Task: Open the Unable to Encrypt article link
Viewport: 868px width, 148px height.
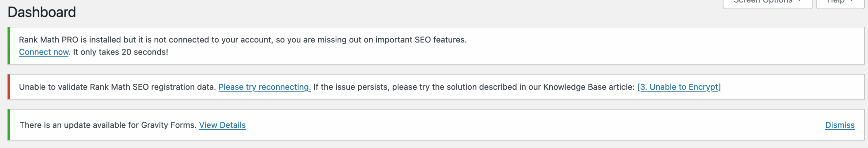Action: [x=679, y=87]
